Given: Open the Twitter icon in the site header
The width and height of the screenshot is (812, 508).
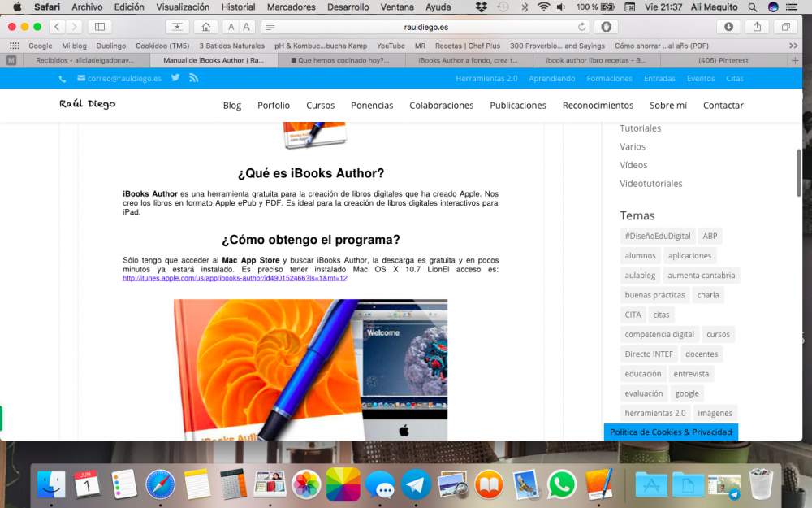Looking at the screenshot, I should pos(175,78).
